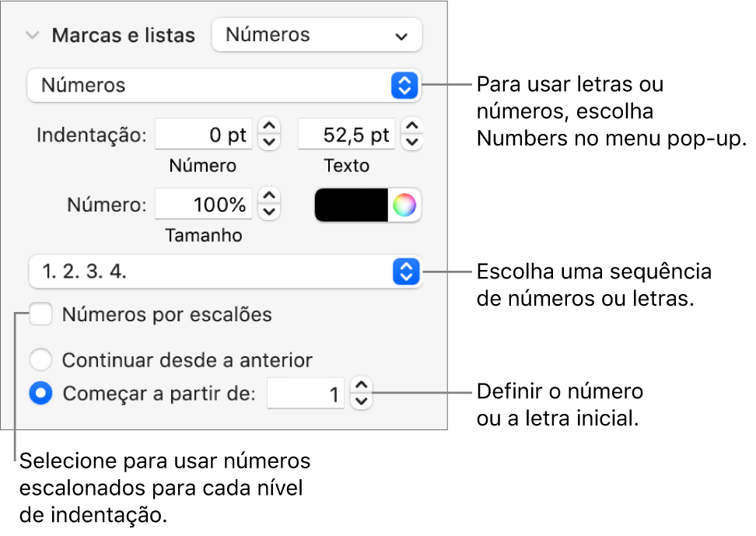Decrease the Texto indentation value

[x=412, y=142]
